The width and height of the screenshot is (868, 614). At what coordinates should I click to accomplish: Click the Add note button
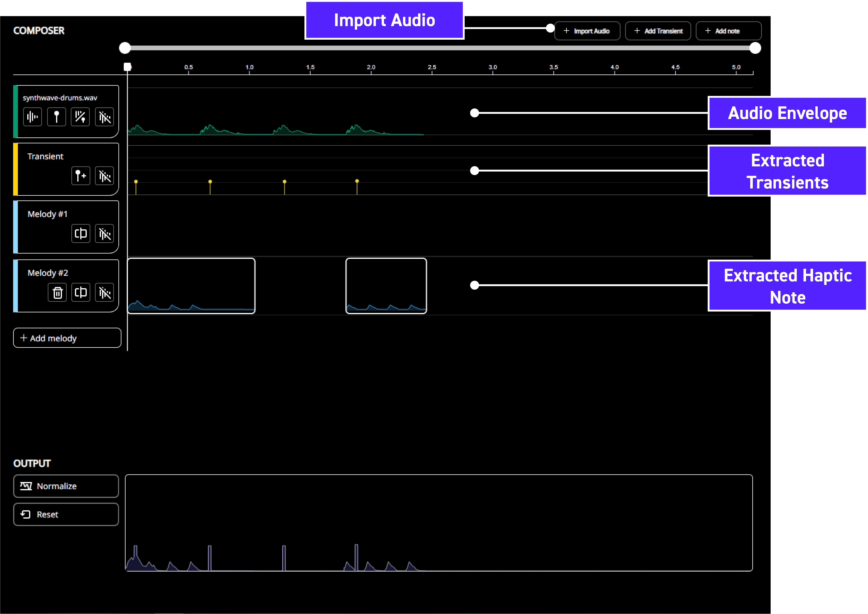tap(729, 31)
